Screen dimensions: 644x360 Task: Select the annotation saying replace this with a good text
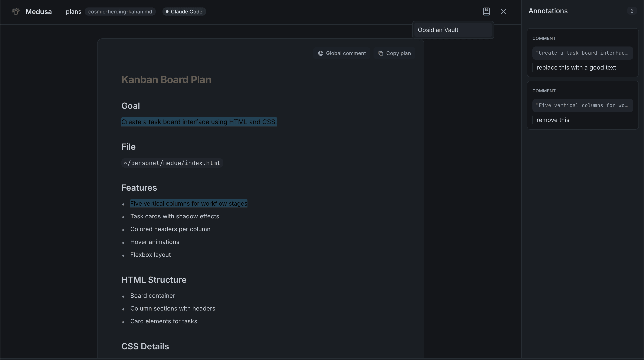[576, 67]
